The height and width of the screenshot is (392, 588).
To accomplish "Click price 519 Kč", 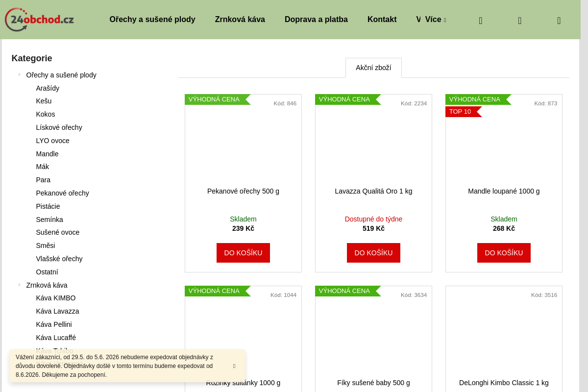I will (373, 228).
